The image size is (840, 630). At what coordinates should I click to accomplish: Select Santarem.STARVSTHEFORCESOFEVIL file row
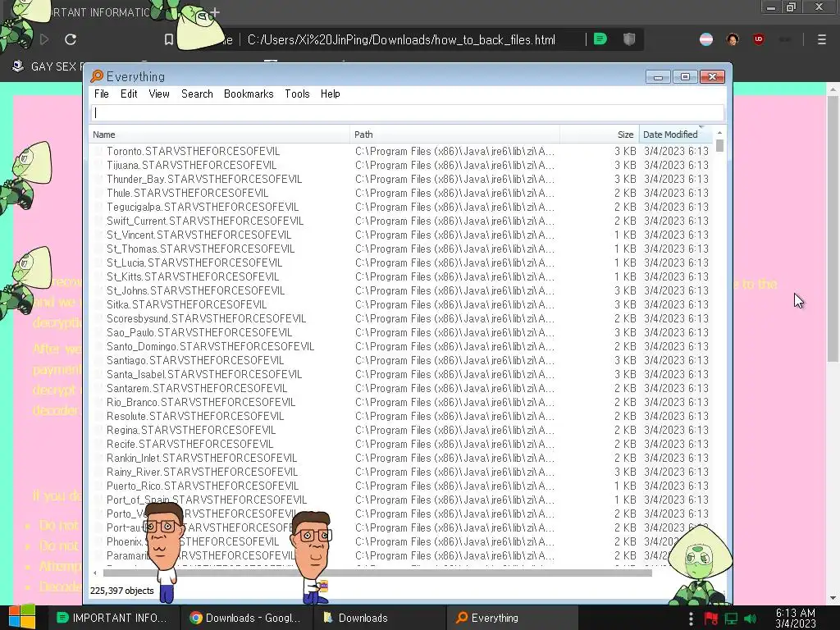402,388
